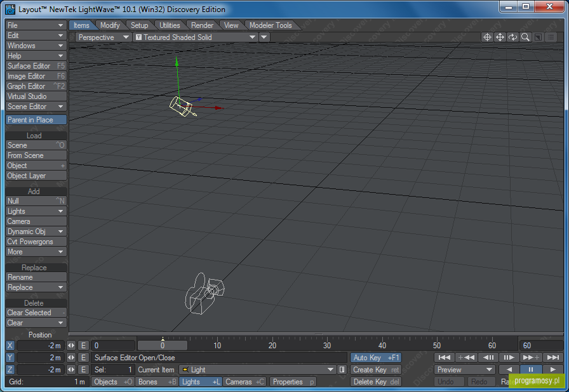Open envelope E button for X
The height and width of the screenshot is (392, 569).
(x=83, y=346)
